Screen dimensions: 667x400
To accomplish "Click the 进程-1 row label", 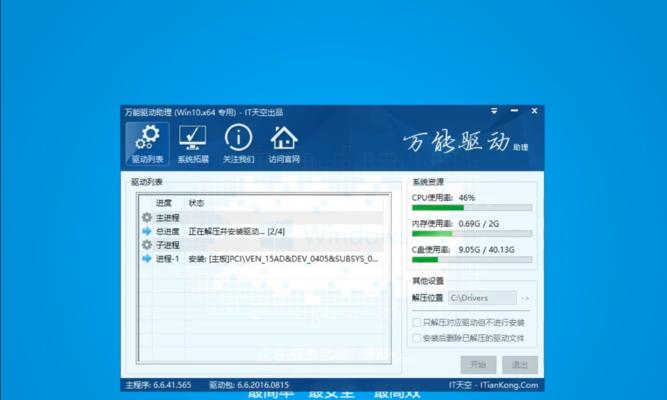I will click(x=168, y=259).
